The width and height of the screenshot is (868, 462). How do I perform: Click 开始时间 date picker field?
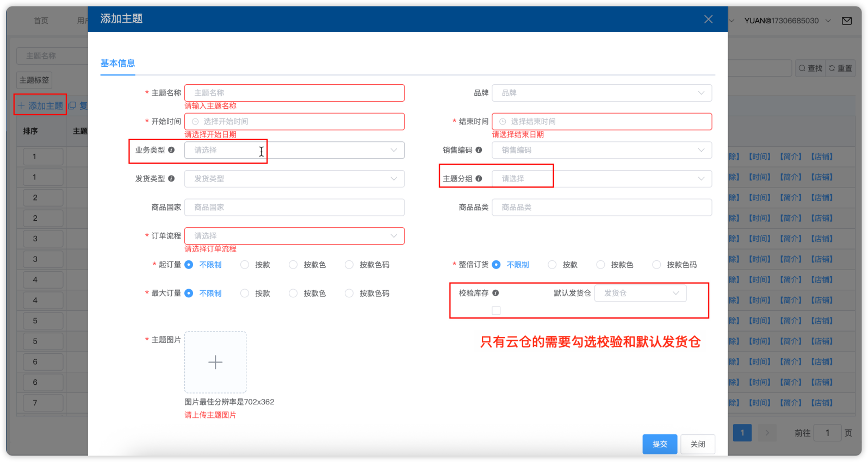[294, 122]
